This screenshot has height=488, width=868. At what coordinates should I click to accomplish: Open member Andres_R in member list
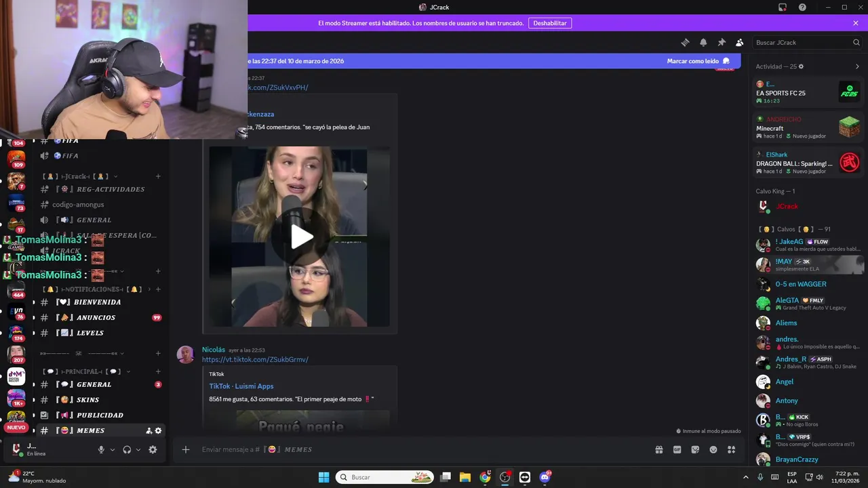click(808, 362)
